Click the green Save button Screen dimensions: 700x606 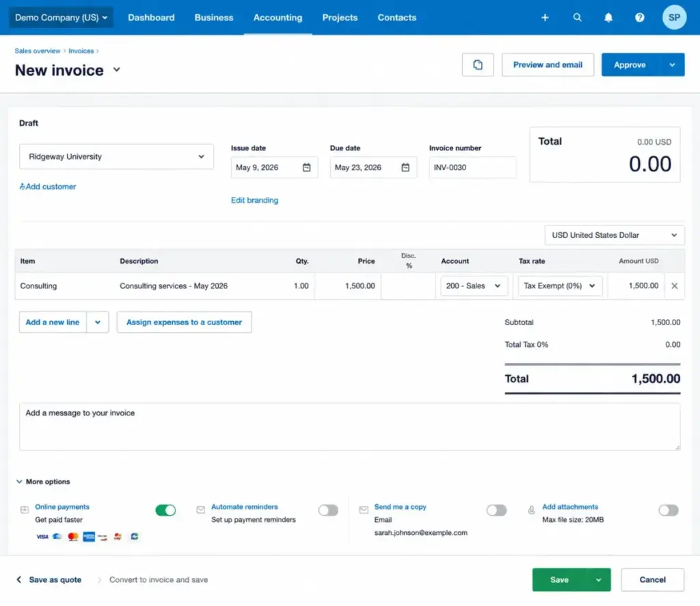click(559, 579)
